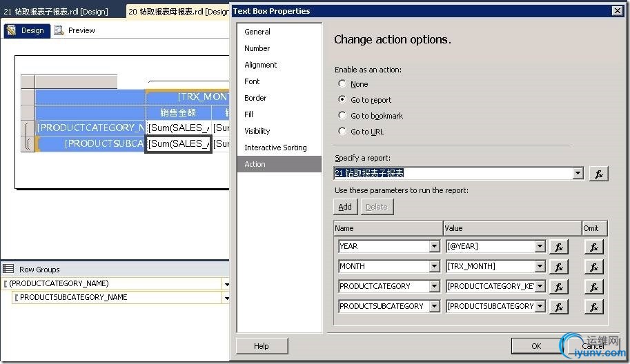This screenshot has height=364, width=630.
Task: Select the None action option
Action: 342,83
